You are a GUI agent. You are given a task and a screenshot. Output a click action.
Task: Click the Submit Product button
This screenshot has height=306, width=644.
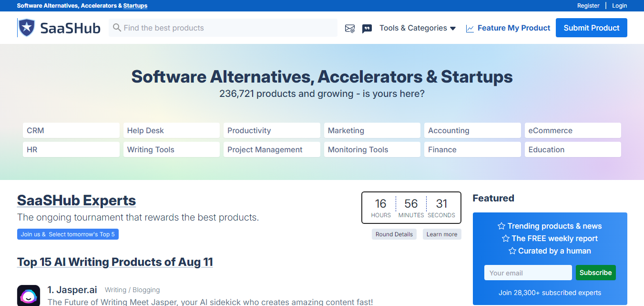[592, 28]
